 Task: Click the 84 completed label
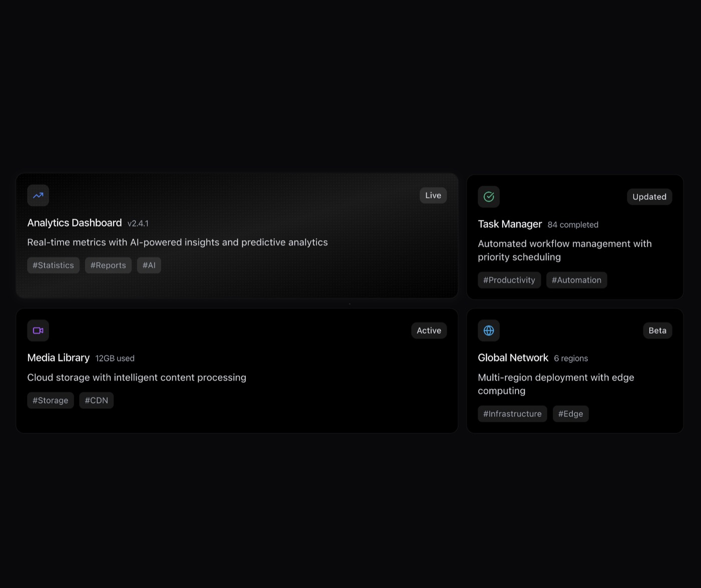coord(573,225)
